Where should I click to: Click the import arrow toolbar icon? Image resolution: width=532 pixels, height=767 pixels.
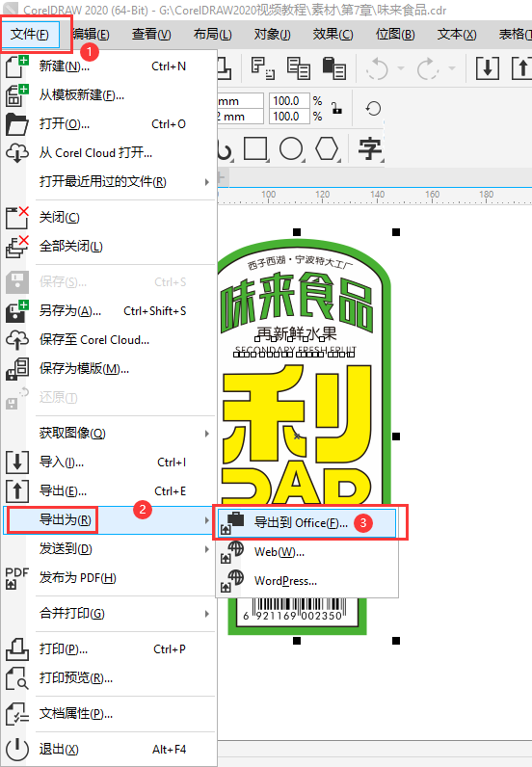[487, 68]
